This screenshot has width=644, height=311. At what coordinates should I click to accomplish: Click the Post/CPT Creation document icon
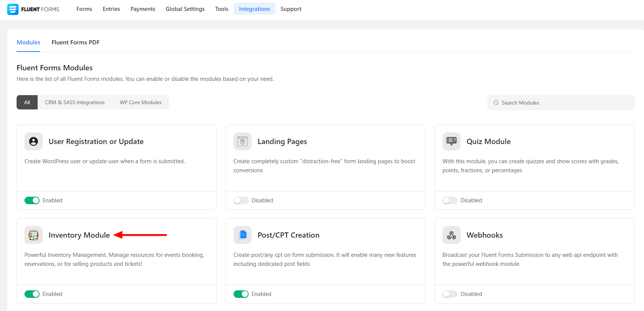(243, 235)
